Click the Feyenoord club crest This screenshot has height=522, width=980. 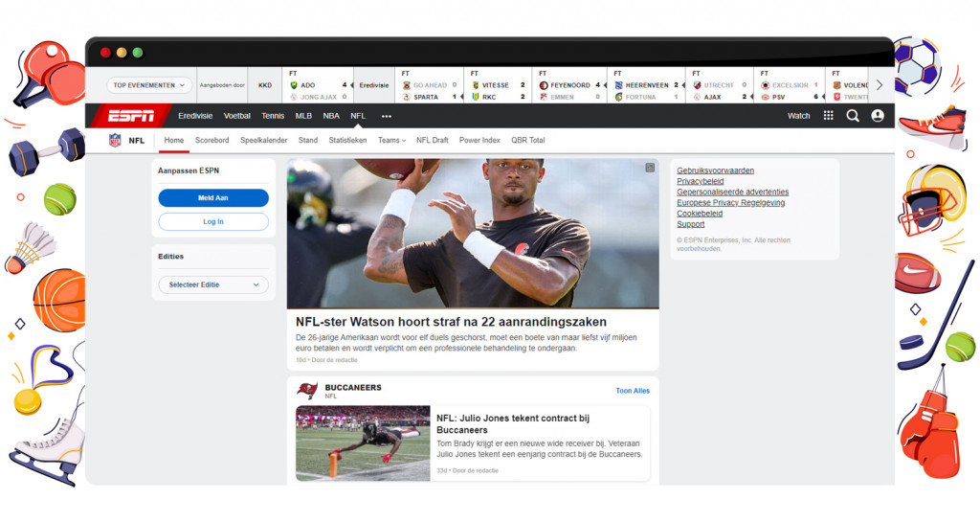[x=544, y=85]
